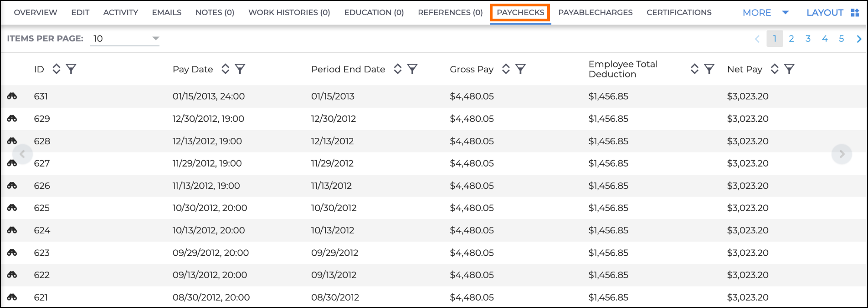Jump to page 5 in pagination

click(841, 39)
